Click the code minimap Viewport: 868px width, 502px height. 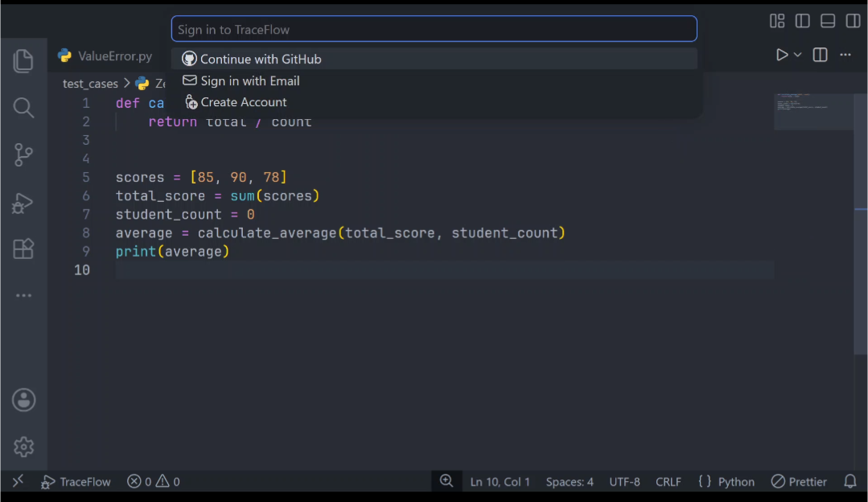pos(813,112)
